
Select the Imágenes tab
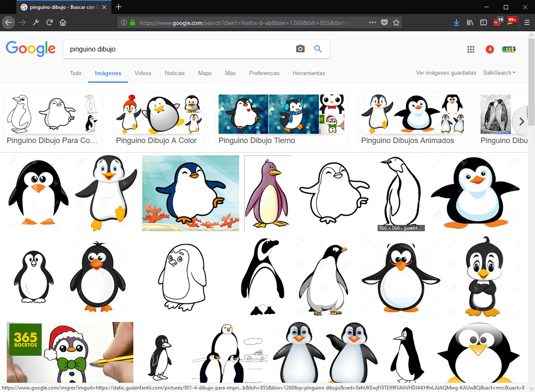pos(108,73)
